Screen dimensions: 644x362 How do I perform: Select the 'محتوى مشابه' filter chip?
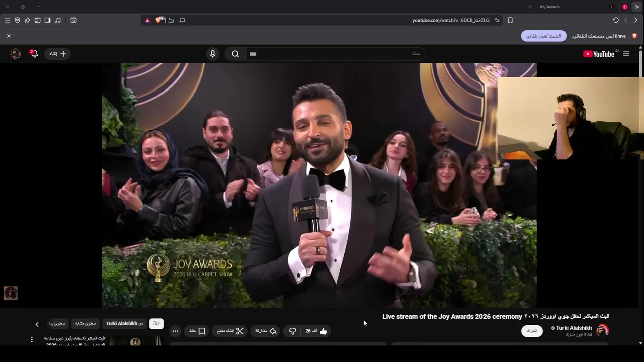pyautogui.click(x=86, y=323)
